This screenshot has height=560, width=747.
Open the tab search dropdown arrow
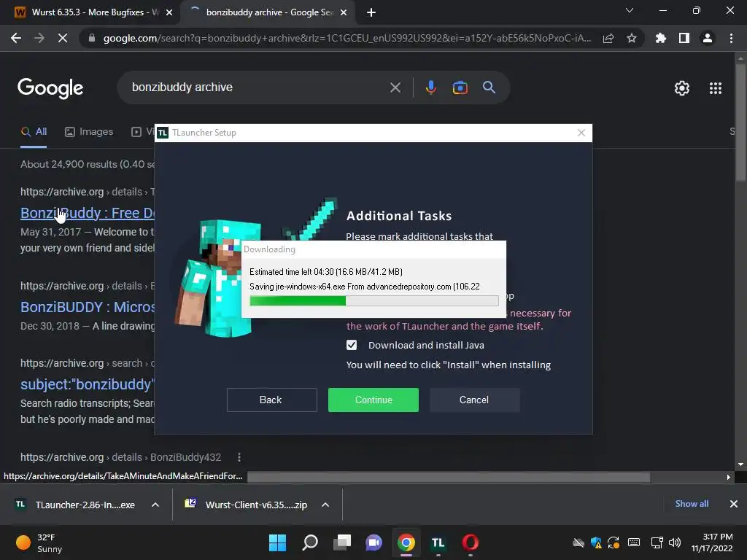pyautogui.click(x=630, y=10)
